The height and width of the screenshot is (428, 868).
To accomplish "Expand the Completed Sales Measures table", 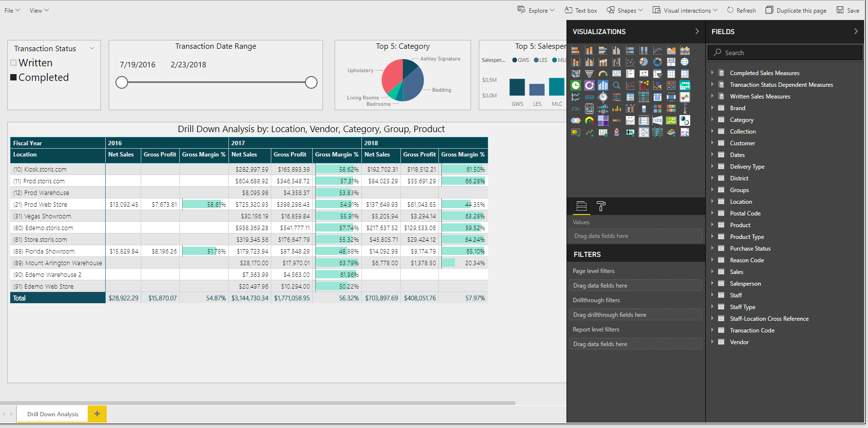I will 712,73.
